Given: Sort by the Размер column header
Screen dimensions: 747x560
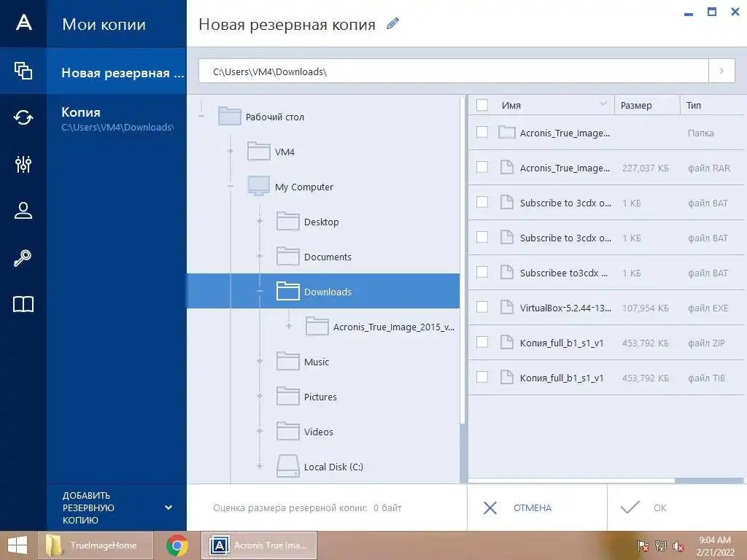Looking at the screenshot, I should (x=647, y=105).
